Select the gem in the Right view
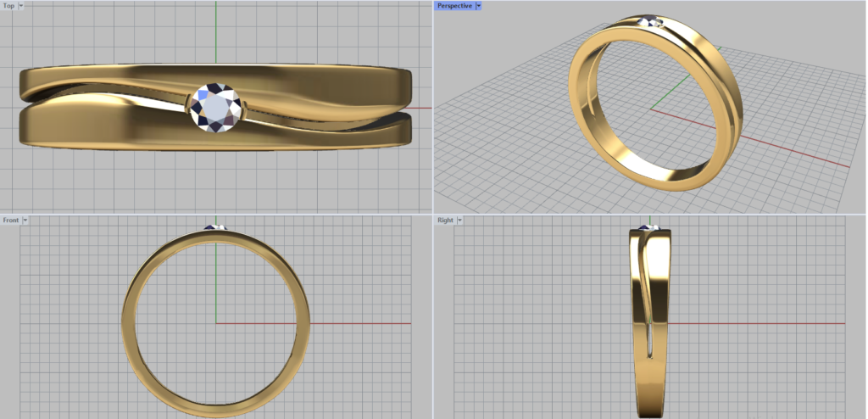Viewport: 868px width, 419px height. (648, 227)
